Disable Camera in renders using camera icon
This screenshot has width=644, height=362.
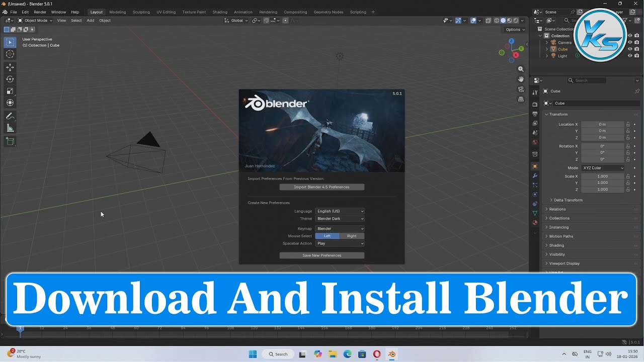coord(637,42)
